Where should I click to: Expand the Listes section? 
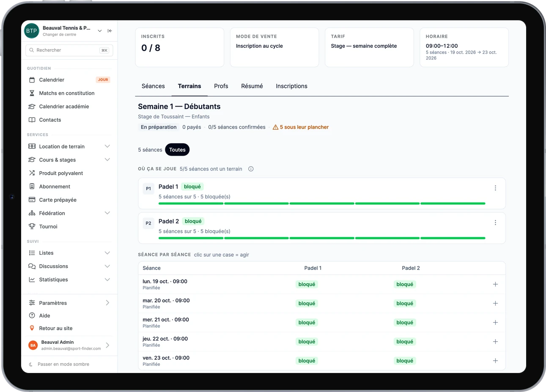(x=107, y=253)
